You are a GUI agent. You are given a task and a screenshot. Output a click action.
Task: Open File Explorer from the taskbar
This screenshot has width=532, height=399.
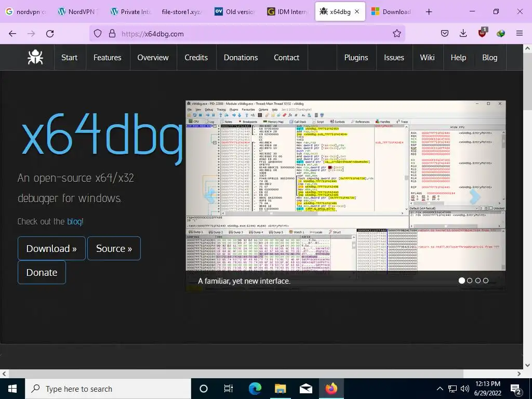coord(280,389)
